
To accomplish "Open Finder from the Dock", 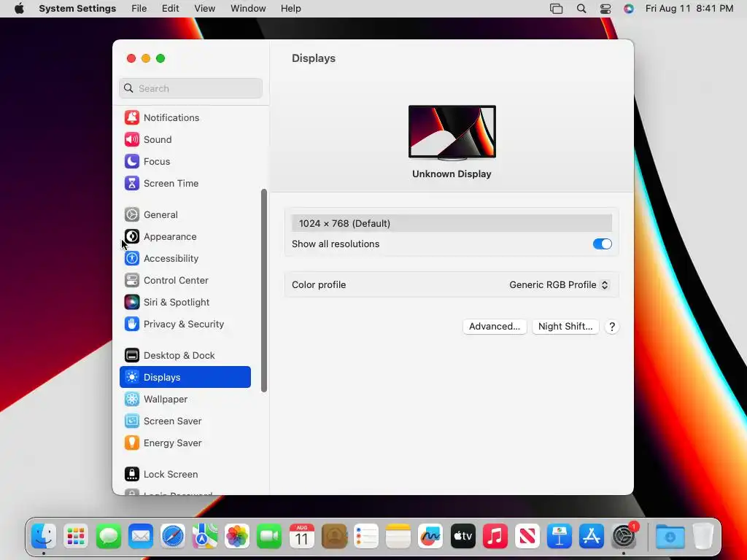I will click(44, 537).
